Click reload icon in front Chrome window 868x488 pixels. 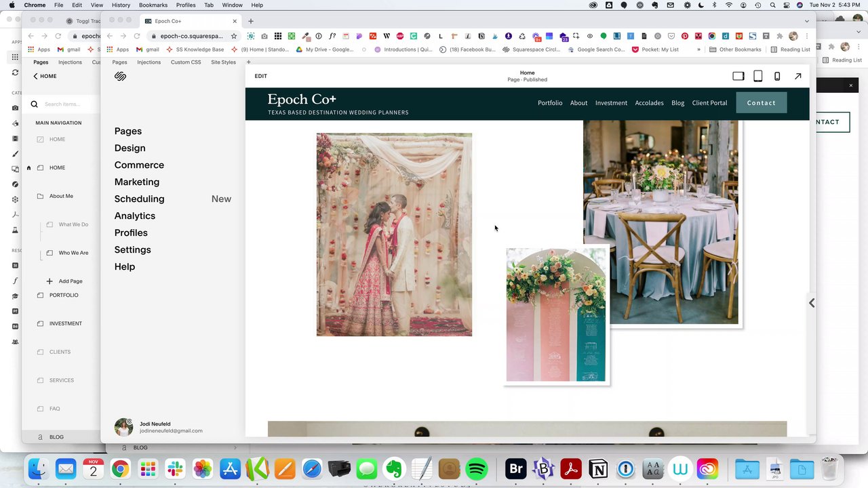click(137, 36)
